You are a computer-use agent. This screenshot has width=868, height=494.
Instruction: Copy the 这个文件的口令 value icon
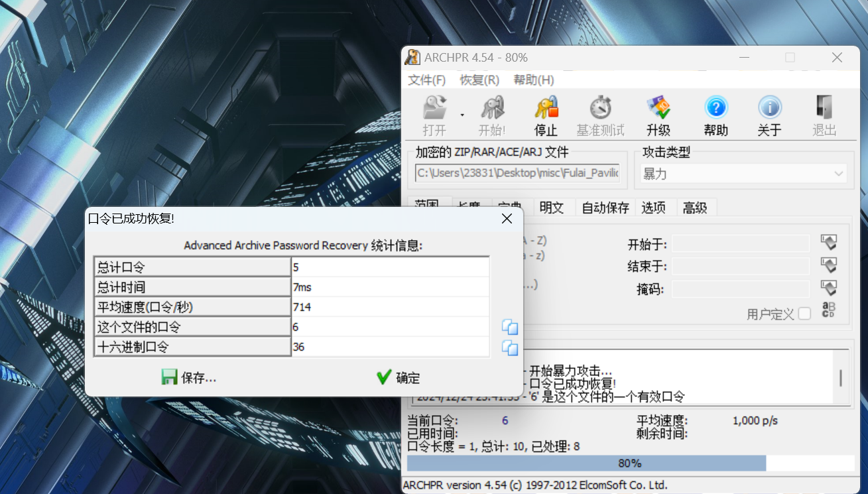click(x=510, y=327)
